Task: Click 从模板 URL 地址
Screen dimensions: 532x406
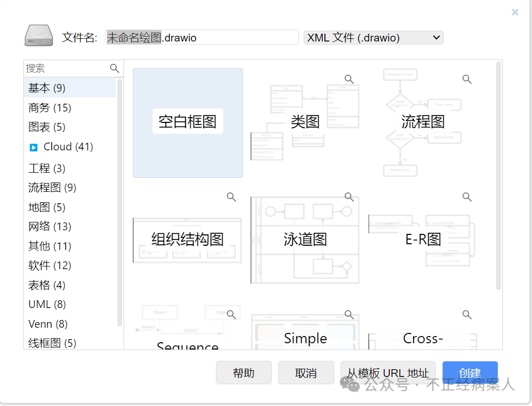Action: tap(388, 372)
